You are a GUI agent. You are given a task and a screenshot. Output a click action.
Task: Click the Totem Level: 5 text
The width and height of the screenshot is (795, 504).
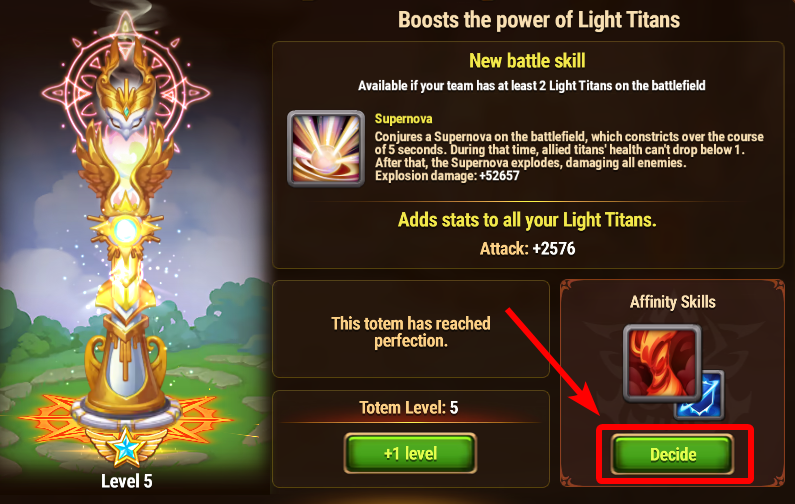[x=409, y=408]
